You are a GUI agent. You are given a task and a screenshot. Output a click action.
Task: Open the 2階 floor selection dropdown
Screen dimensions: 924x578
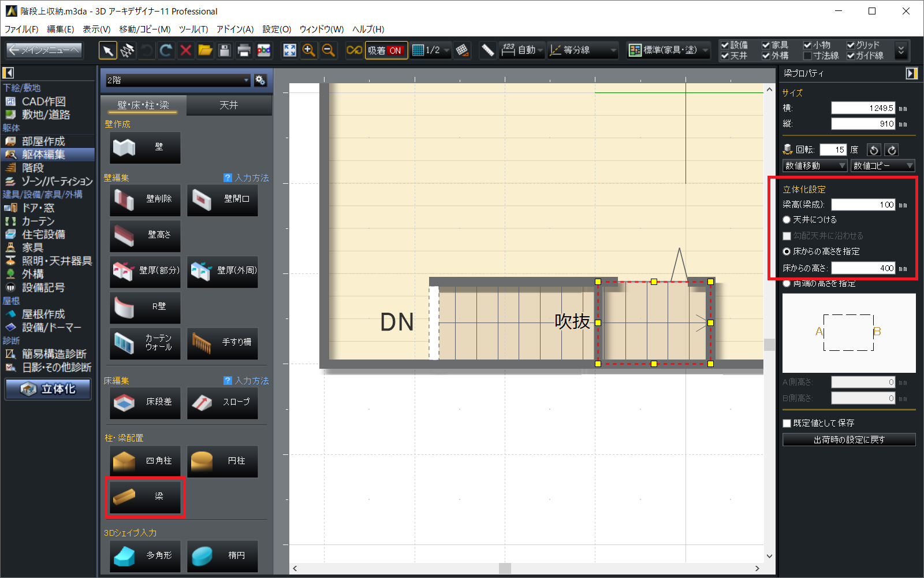click(178, 80)
